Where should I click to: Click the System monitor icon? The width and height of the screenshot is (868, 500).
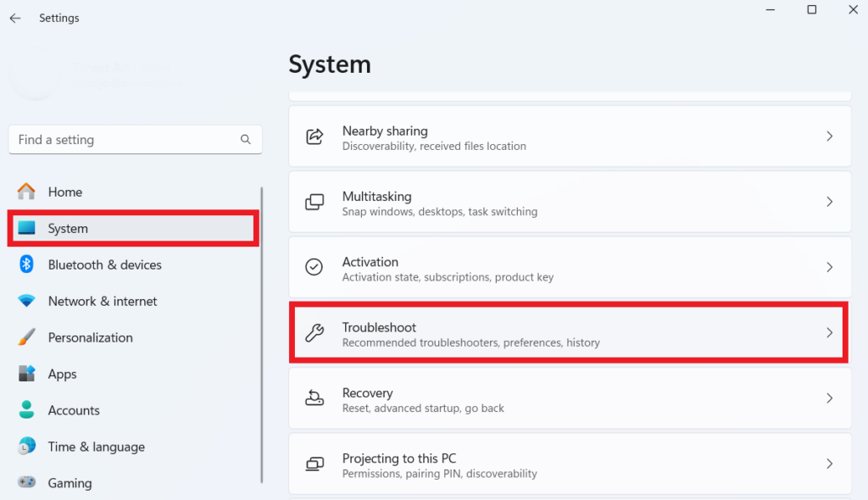coord(26,228)
